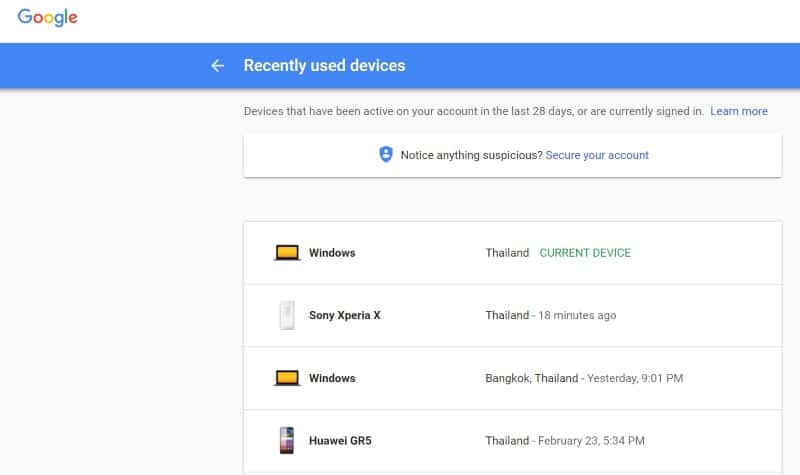The height and width of the screenshot is (475, 800).
Task: Select the Windows device marked current
Action: click(332, 253)
